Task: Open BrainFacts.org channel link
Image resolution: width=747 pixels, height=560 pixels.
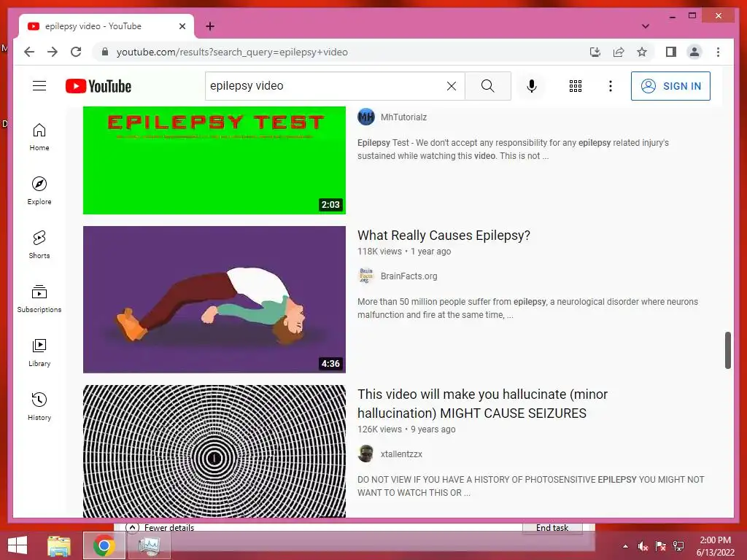Action: (x=409, y=276)
